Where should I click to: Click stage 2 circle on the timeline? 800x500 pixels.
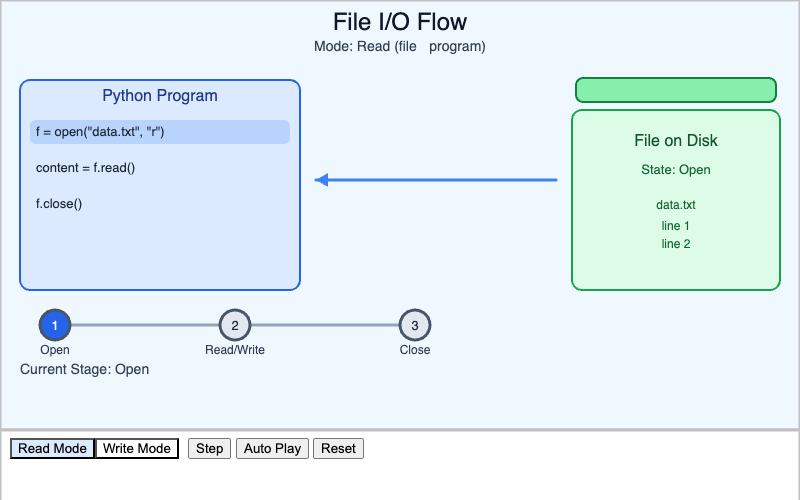pos(235,325)
